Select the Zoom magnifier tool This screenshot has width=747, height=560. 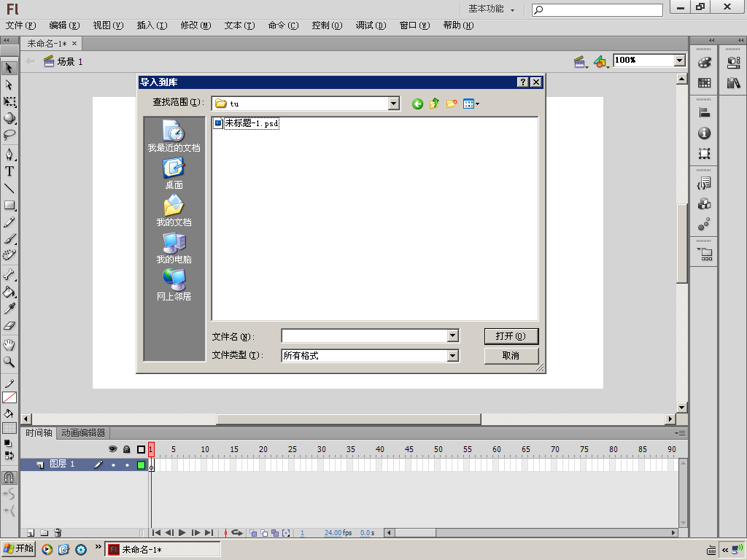[x=9, y=362]
